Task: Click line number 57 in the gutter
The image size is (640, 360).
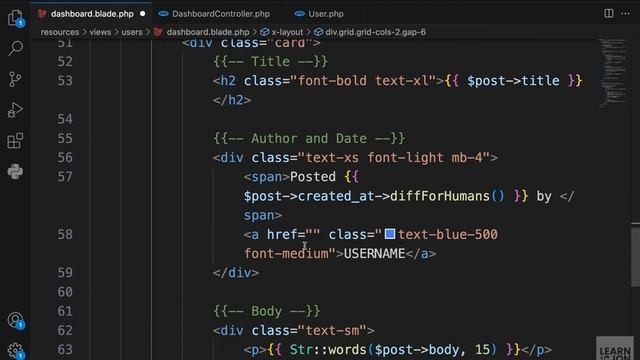Action: tap(65, 177)
